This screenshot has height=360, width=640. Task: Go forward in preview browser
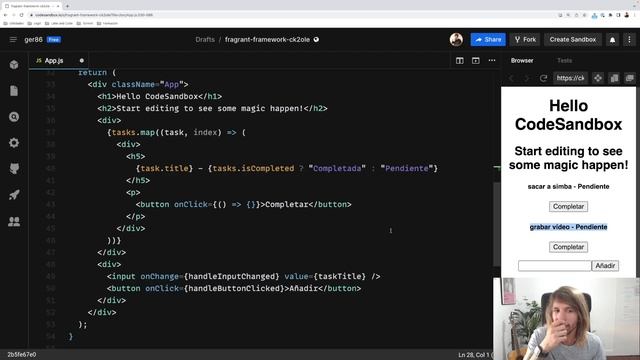527,78
